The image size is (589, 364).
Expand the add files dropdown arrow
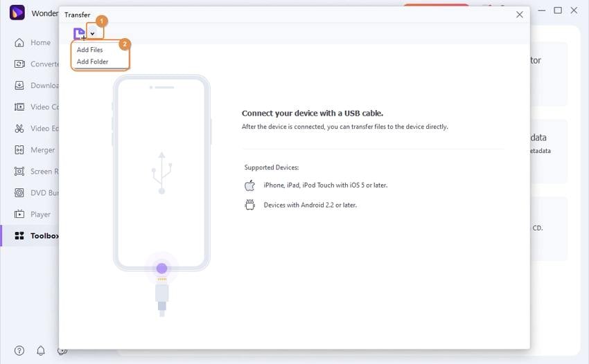pos(93,33)
